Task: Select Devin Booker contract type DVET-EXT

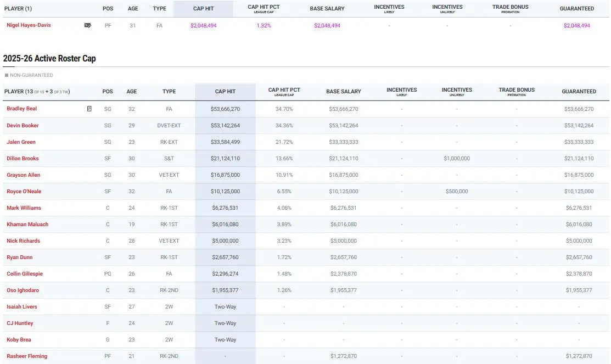Action: [169, 126]
